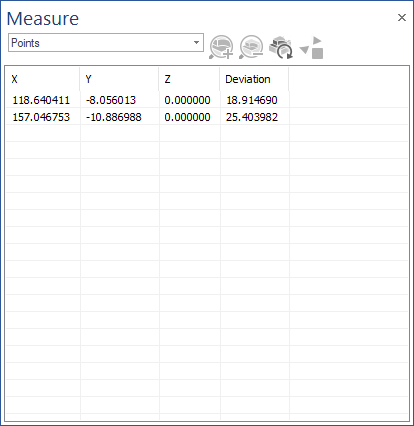Viewport: 414px width, 426px height.
Task: Click the model refresh rotate icon
Action: (281, 47)
